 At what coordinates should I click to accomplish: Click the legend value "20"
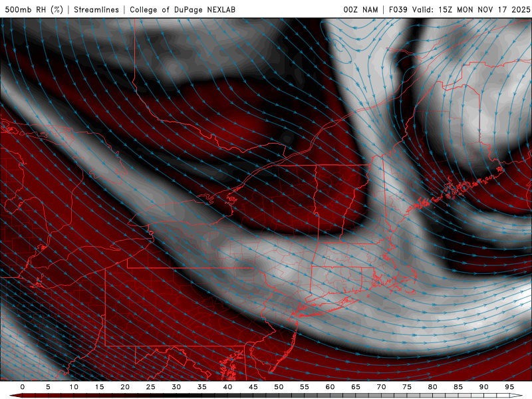125,387
